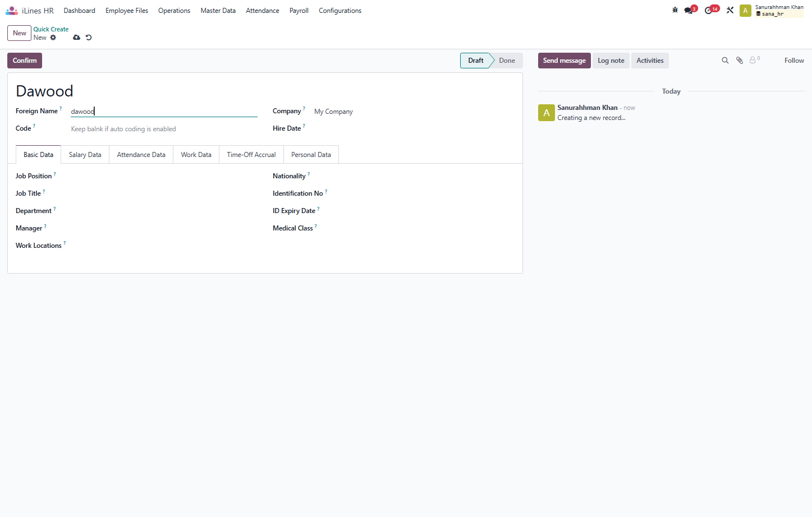Viewport: 812px width, 517px height.
Task: Go to the Quick Create breadcrumb link
Action: pyautogui.click(x=51, y=29)
